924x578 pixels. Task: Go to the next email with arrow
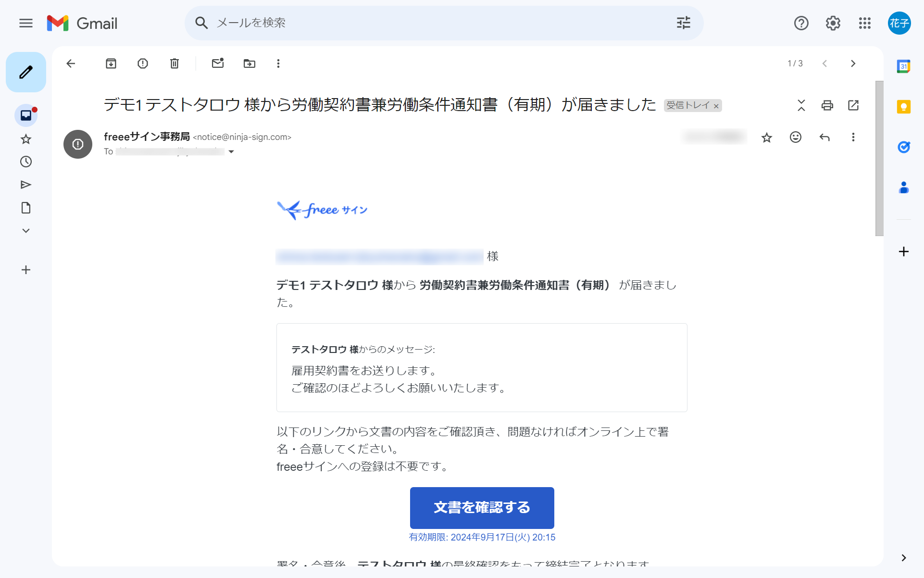click(853, 63)
